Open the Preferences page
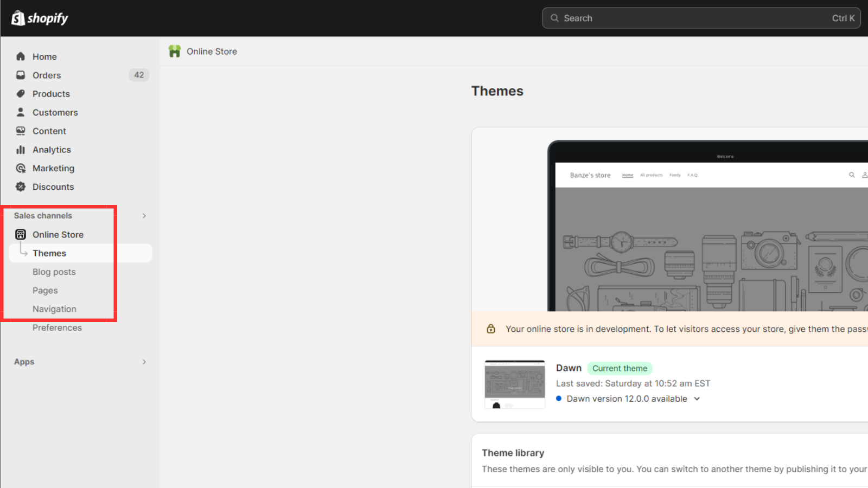 (57, 328)
